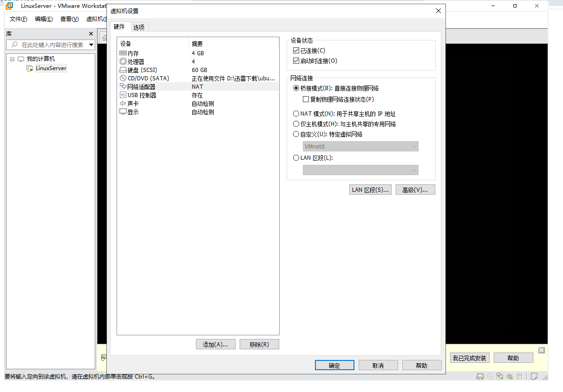Open the 编辑 menu
The width and height of the screenshot is (563, 392).
pyautogui.click(x=44, y=19)
